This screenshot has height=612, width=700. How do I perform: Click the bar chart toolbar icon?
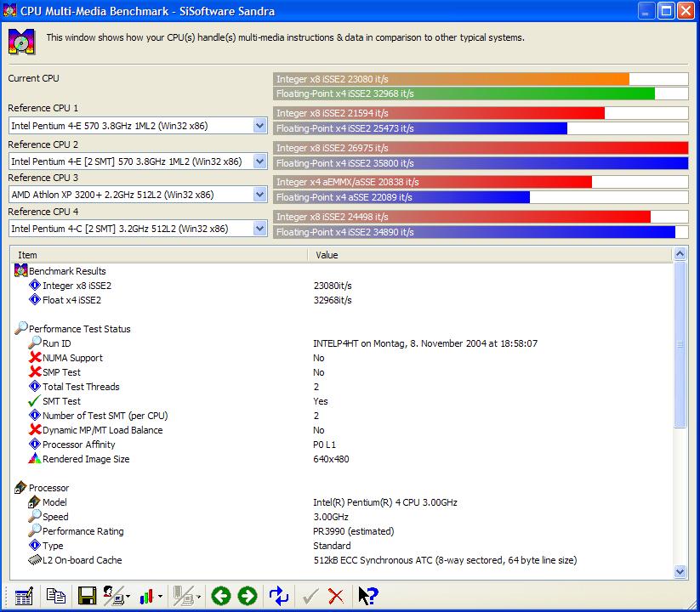coord(146,596)
